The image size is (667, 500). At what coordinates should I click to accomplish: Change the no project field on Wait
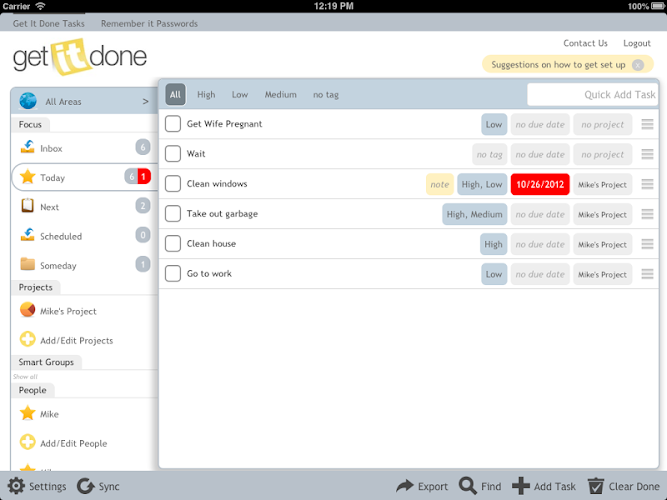click(602, 154)
